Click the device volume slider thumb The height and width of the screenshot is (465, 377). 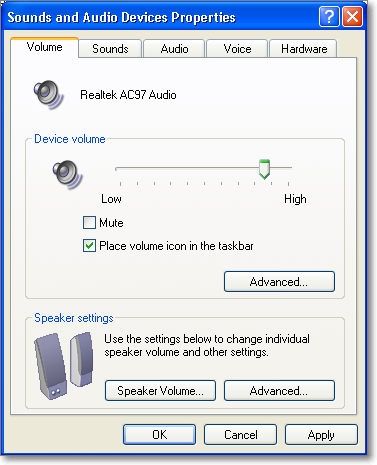264,169
